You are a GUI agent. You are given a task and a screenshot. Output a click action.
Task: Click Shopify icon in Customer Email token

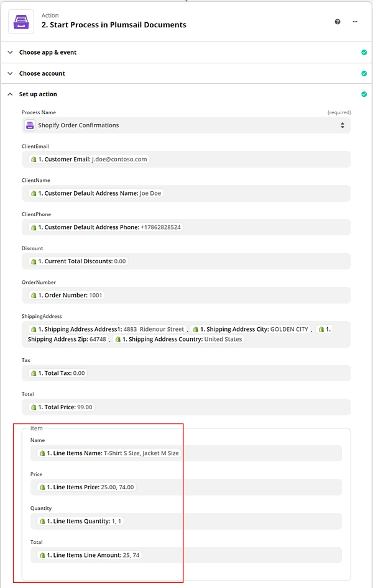click(x=34, y=160)
